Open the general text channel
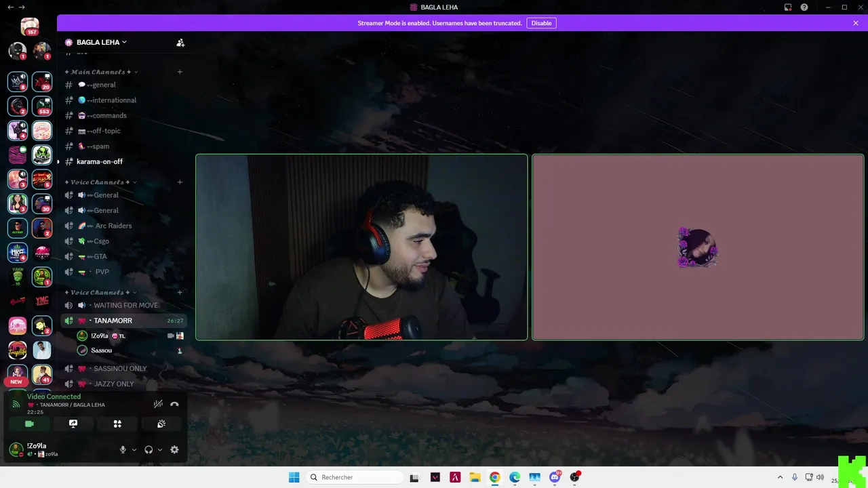868x488 pixels. pos(123,85)
